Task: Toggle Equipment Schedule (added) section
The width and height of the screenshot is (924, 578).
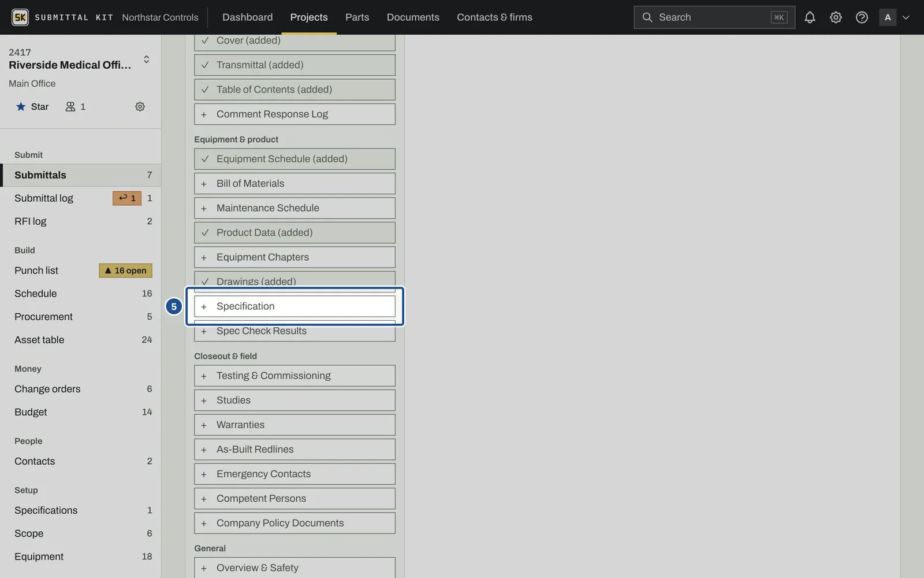Action: click(x=295, y=159)
